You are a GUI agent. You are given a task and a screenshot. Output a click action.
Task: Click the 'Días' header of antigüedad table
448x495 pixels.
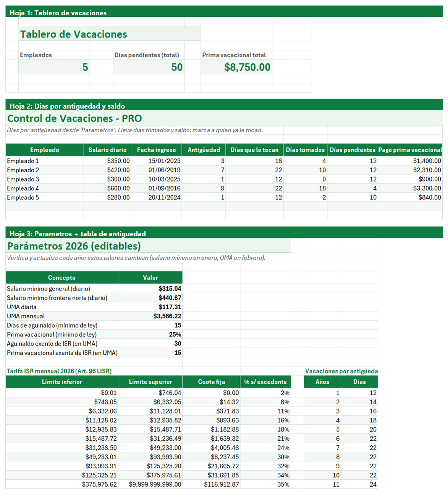(359, 382)
